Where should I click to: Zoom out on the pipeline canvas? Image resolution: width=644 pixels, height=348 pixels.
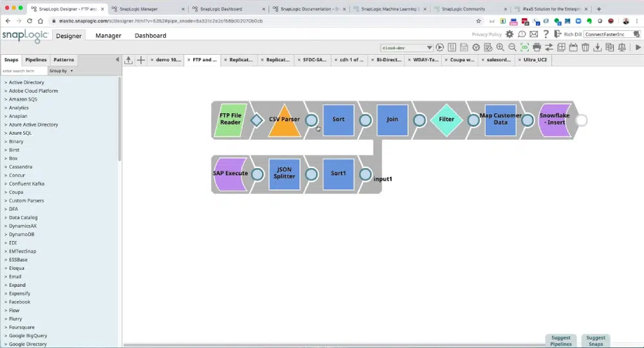(x=512, y=48)
